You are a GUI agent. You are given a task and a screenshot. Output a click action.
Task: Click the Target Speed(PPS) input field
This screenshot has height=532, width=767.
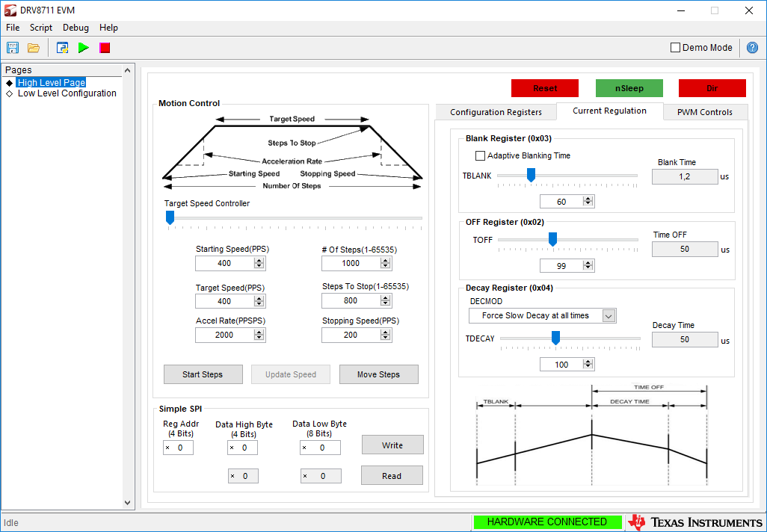click(x=224, y=301)
